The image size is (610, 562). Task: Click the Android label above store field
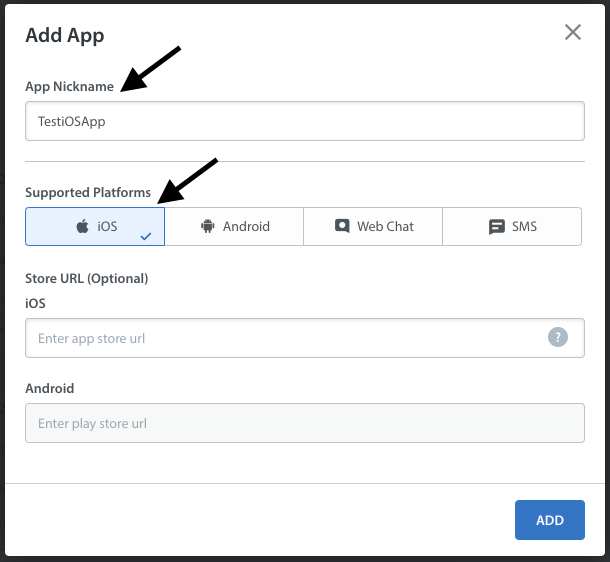click(49, 388)
